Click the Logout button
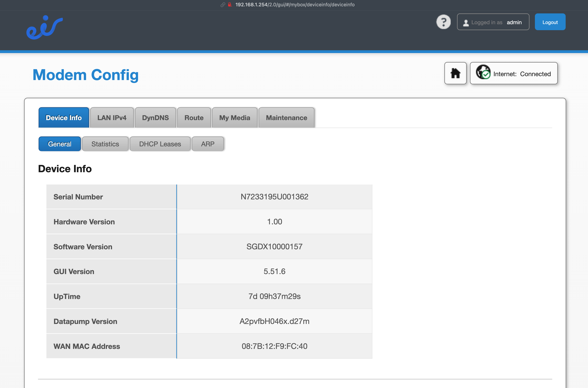The height and width of the screenshot is (388, 588). (550, 22)
